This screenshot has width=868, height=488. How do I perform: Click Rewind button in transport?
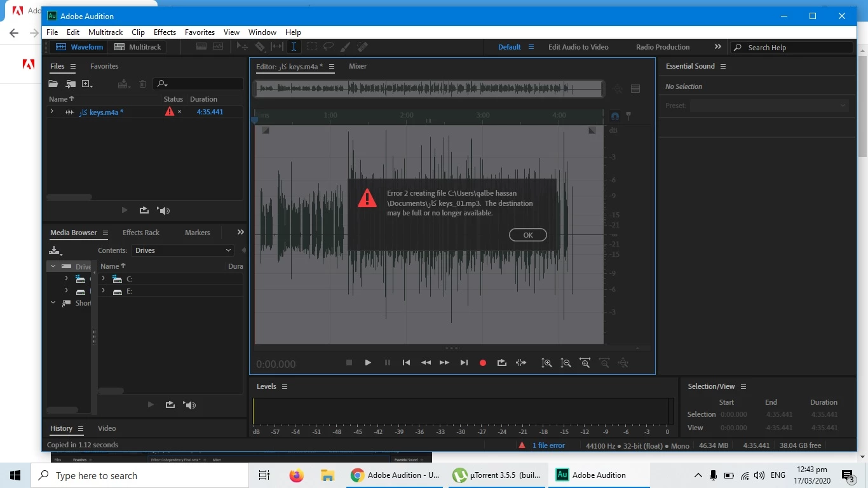pyautogui.click(x=426, y=363)
